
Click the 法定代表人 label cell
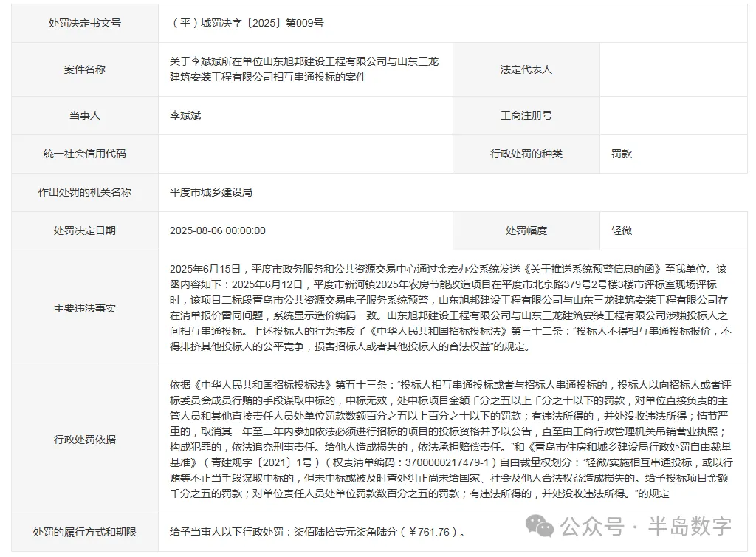coord(526,69)
